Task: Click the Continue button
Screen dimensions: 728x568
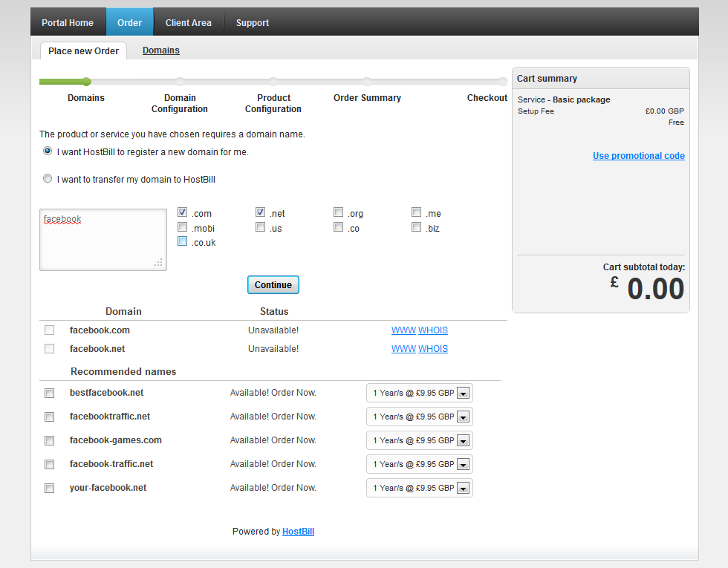Action: [273, 285]
